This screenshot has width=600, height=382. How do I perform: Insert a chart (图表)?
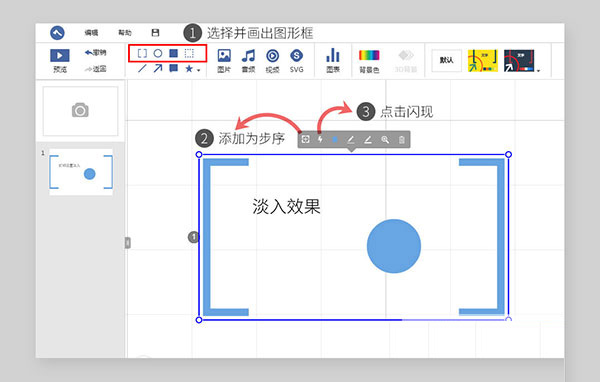click(x=333, y=60)
